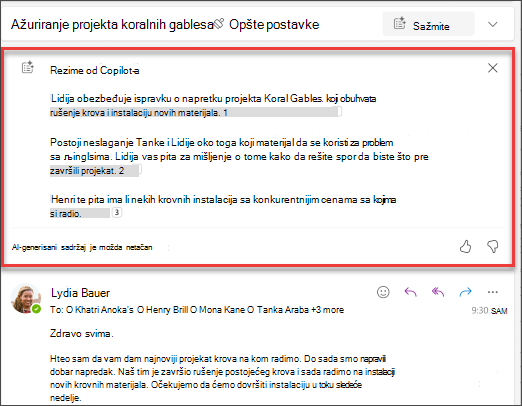
Task: Forward Lydia Bauer's email
Action: pyautogui.click(x=465, y=292)
